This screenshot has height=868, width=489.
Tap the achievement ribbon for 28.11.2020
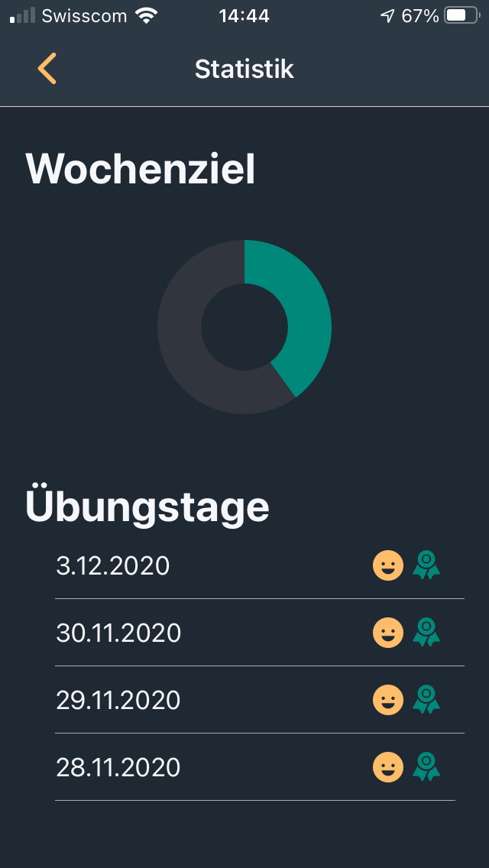click(x=428, y=767)
